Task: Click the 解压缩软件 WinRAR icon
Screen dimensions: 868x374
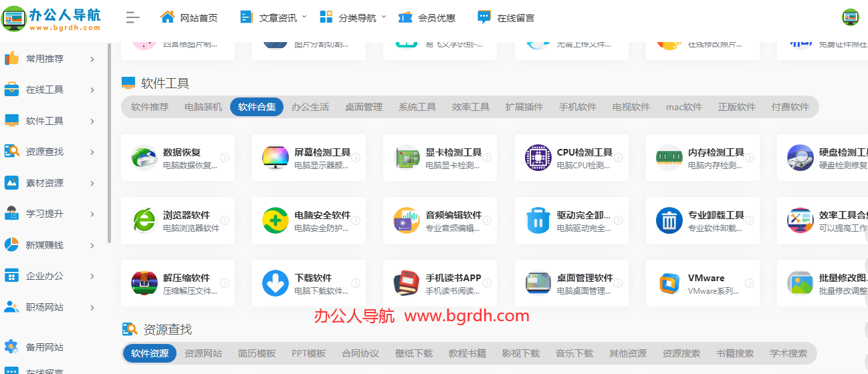Action: point(144,283)
